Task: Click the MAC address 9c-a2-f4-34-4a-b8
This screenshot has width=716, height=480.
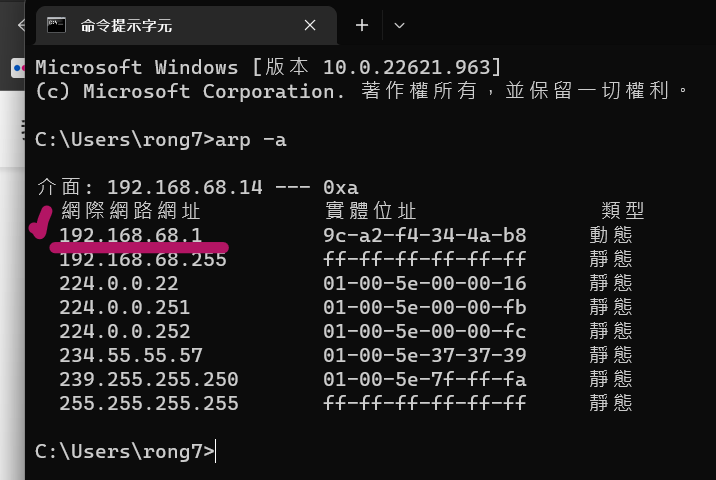Action: tap(425, 235)
